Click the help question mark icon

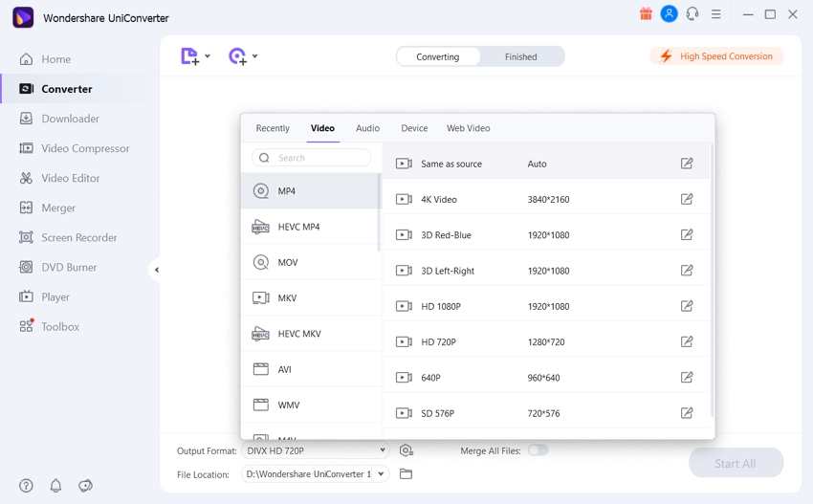coord(26,486)
